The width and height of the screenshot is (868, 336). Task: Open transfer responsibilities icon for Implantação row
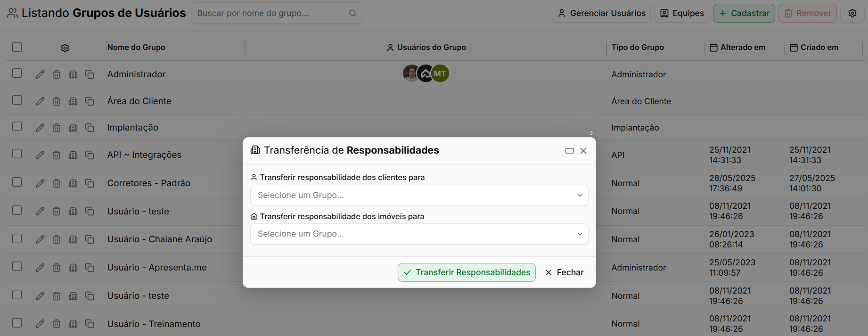click(73, 128)
